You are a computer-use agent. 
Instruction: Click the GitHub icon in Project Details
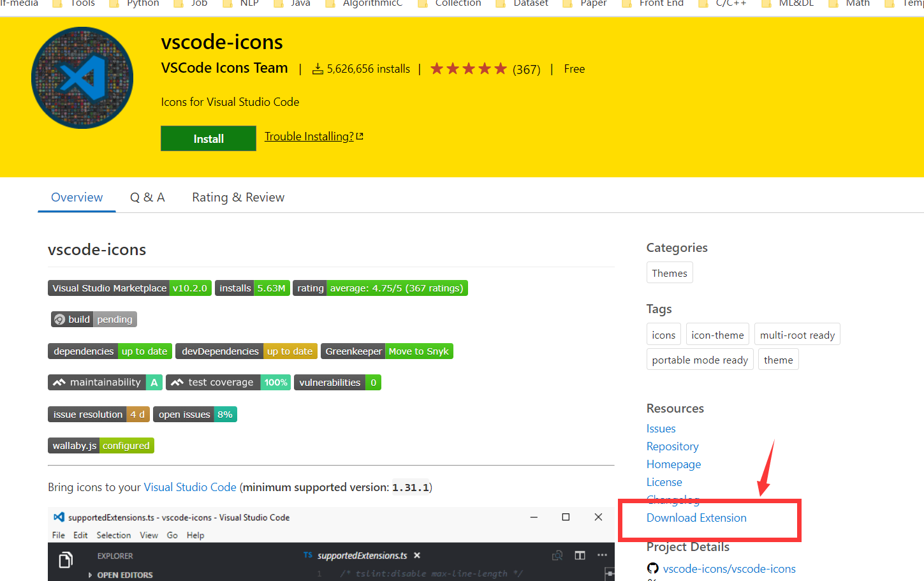(x=652, y=568)
